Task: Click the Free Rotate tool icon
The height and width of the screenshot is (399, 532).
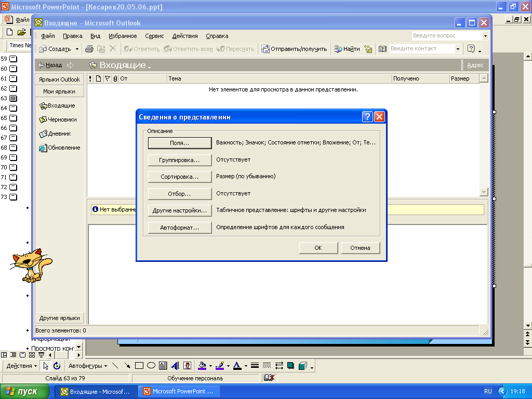Action: (57, 366)
